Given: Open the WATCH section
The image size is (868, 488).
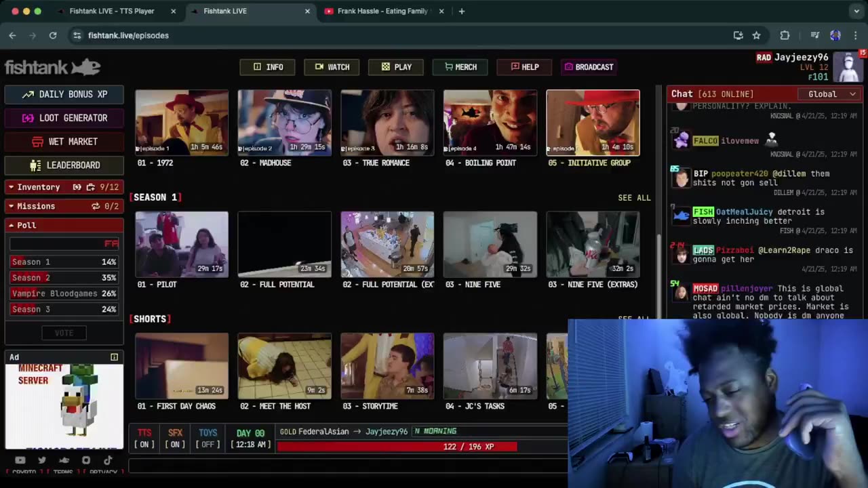Looking at the screenshot, I should (332, 67).
